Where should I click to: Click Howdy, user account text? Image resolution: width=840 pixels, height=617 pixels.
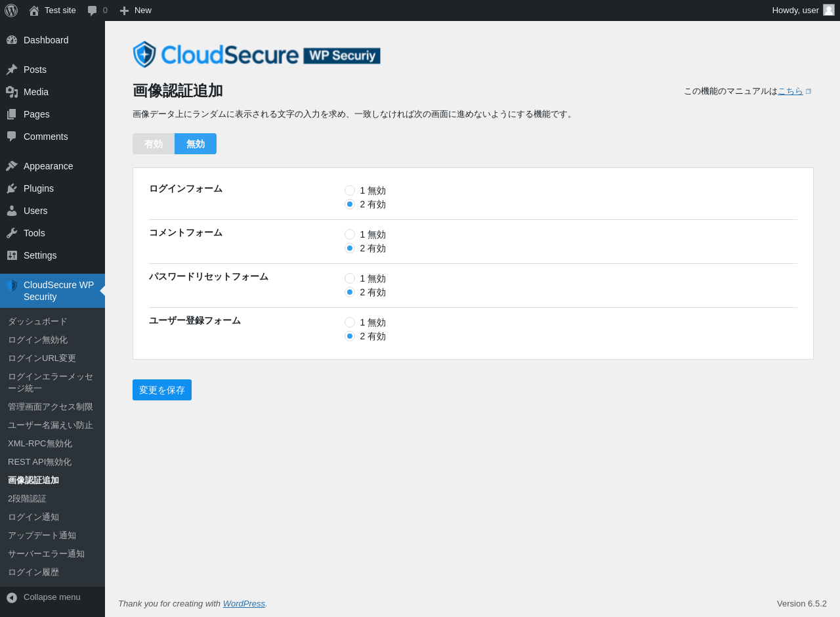[x=795, y=11]
